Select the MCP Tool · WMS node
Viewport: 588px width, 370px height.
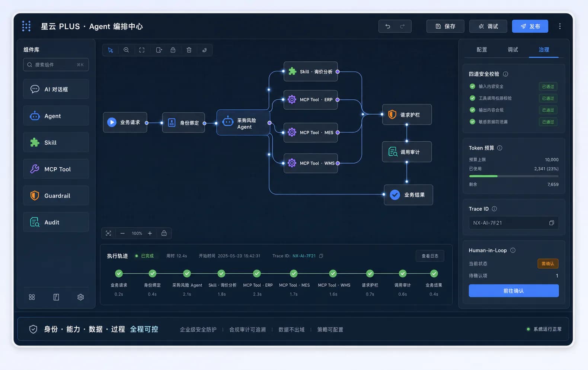coord(311,163)
